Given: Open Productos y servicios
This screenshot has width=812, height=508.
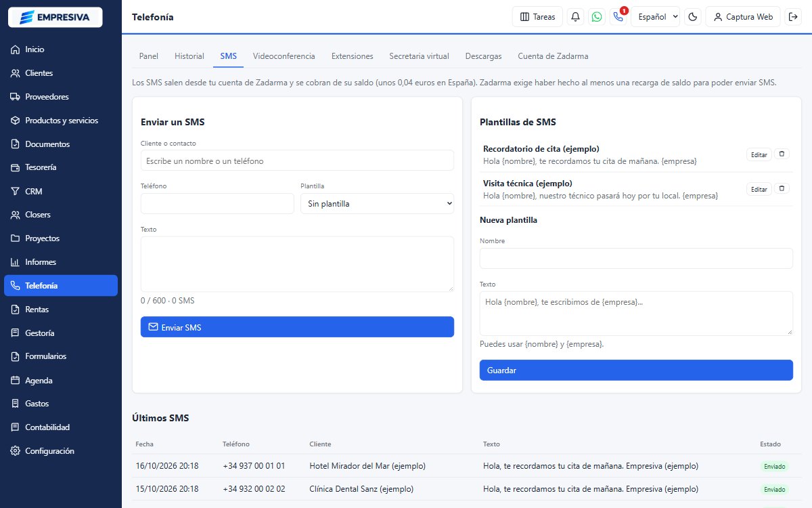Looking at the screenshot, I should click(x=61, y=121).
